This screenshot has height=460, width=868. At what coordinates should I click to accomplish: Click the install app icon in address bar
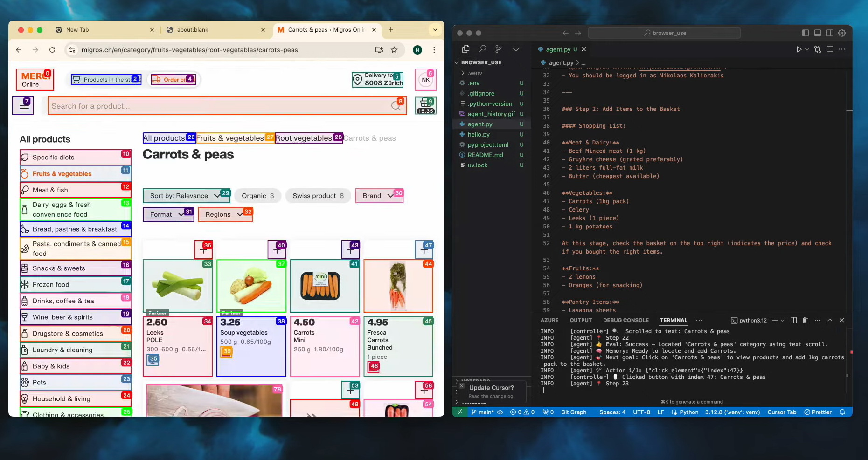(379, 50)
